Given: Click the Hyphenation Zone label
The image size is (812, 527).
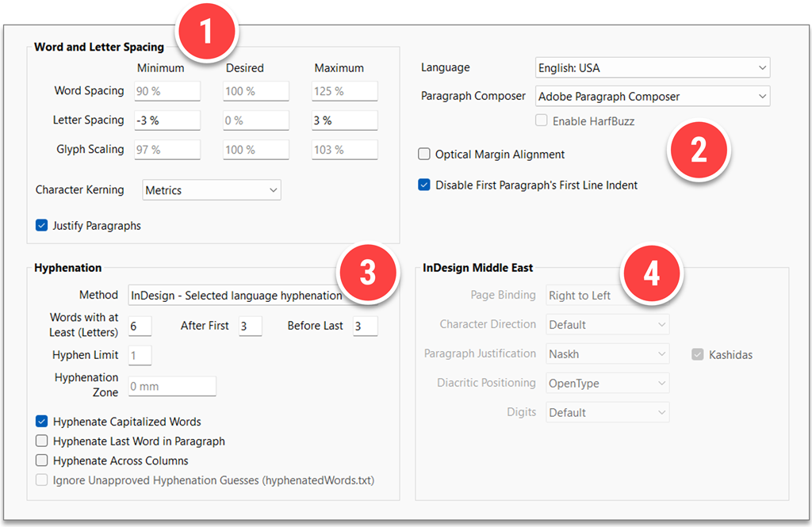Looking at the screenshot, I should [86, 384].
